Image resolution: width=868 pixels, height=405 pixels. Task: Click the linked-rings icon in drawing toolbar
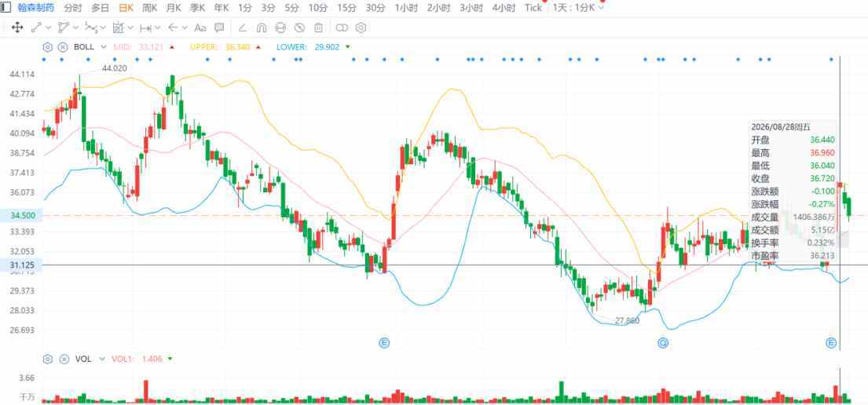(342, 27)
